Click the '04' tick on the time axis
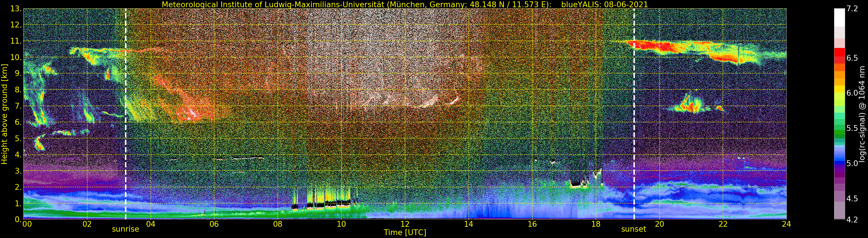 (x=151, y=224)
